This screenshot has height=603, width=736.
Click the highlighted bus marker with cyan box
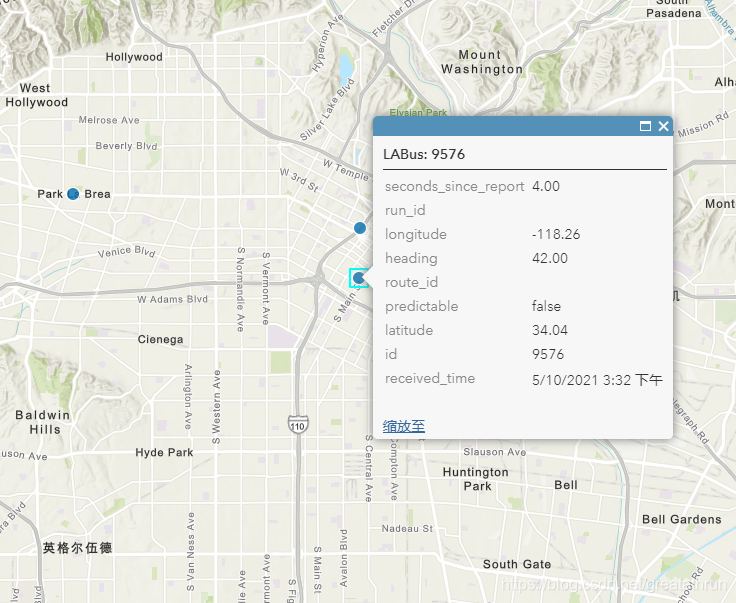358,278
